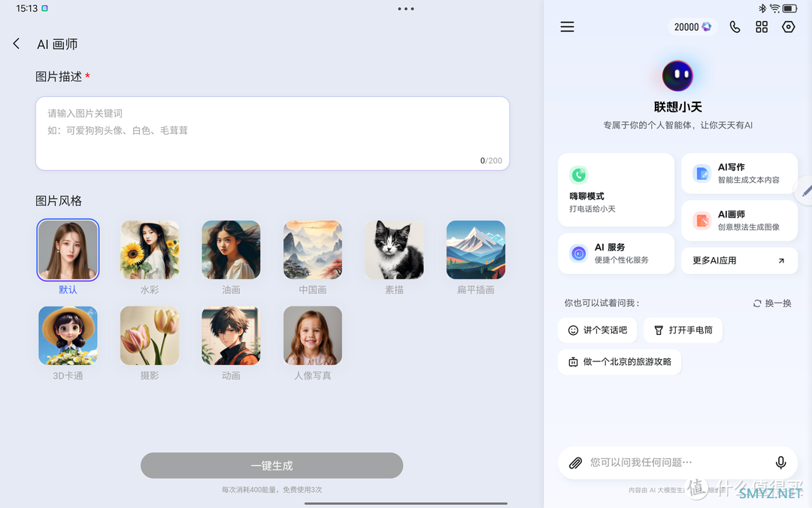Click the 图片描述 keyword text box
Image resolution: width=812 pixels, height=508 pixels.
tap(272, 133)
